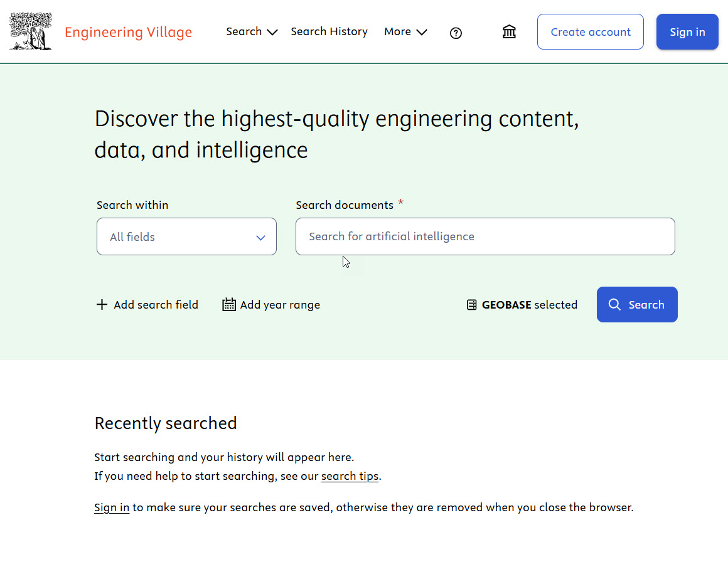Open Search History in the top navigation
This screenshot has width=728, height=567.
[329, 31]
